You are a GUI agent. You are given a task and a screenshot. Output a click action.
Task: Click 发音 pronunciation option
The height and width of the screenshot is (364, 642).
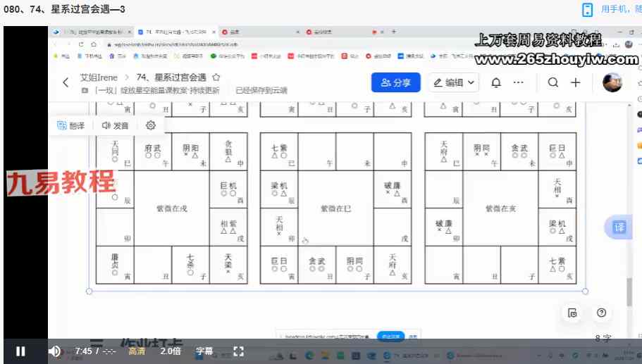pyautogui.click(x=116, y=125)
